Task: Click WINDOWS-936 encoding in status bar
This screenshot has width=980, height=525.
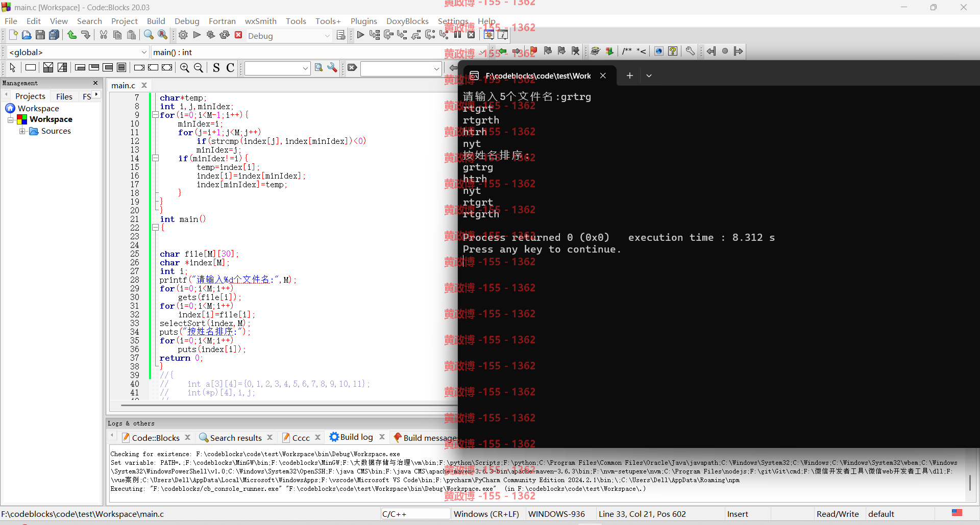Action: pyautogui.click(x=556, y=514)
